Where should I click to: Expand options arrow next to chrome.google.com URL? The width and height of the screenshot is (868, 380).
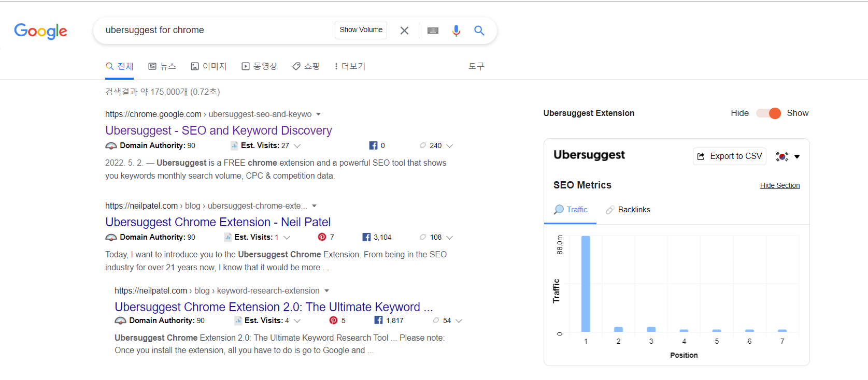point(319,114)
